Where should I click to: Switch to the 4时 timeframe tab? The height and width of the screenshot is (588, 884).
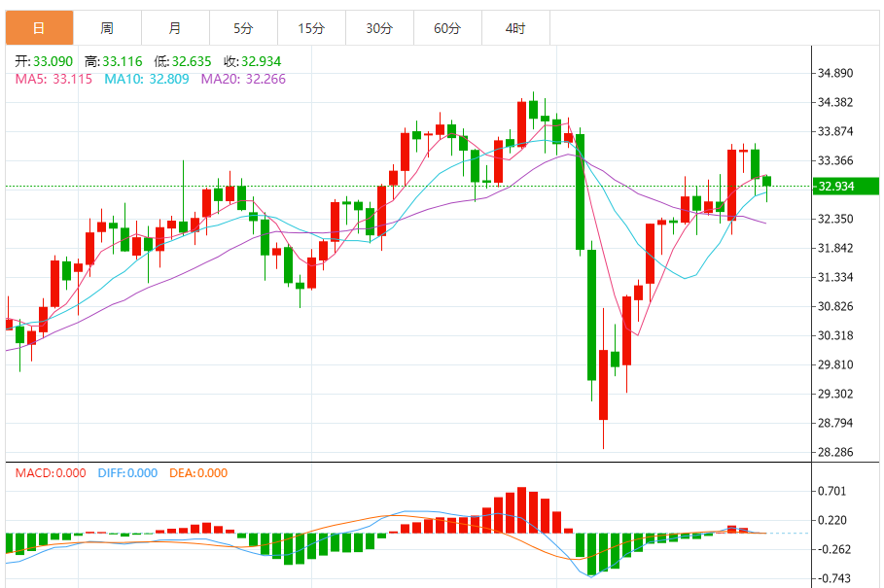coord(515,28)
